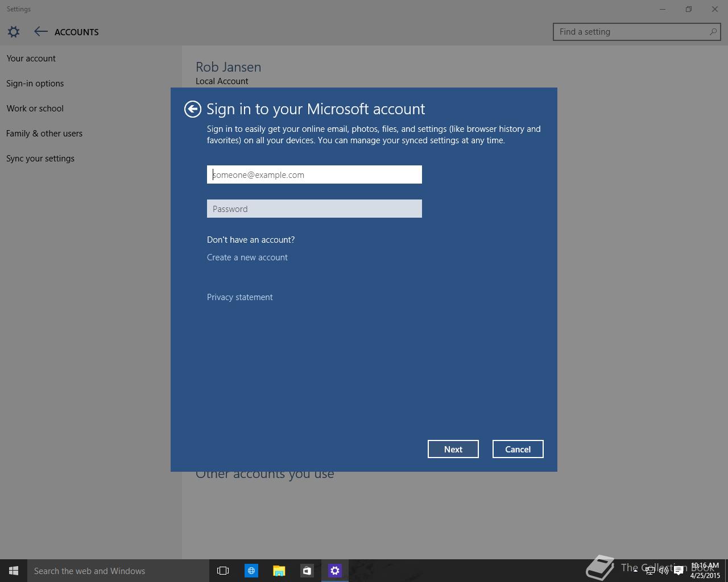The image size is (728, 582).
Task: Click the Next button
Action: [x=453, y=449]
